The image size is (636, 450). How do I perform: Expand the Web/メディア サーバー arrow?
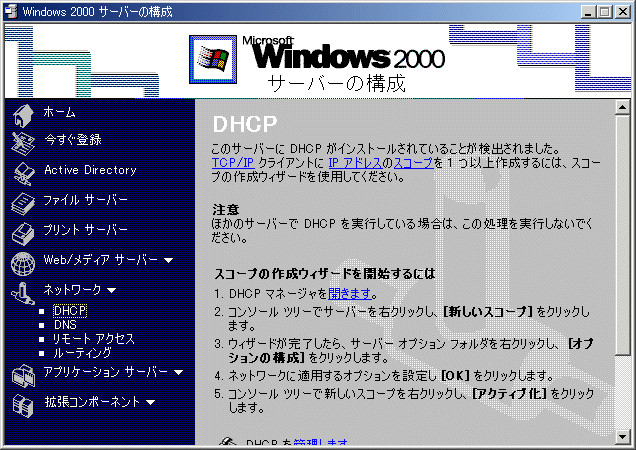point(169,260)
